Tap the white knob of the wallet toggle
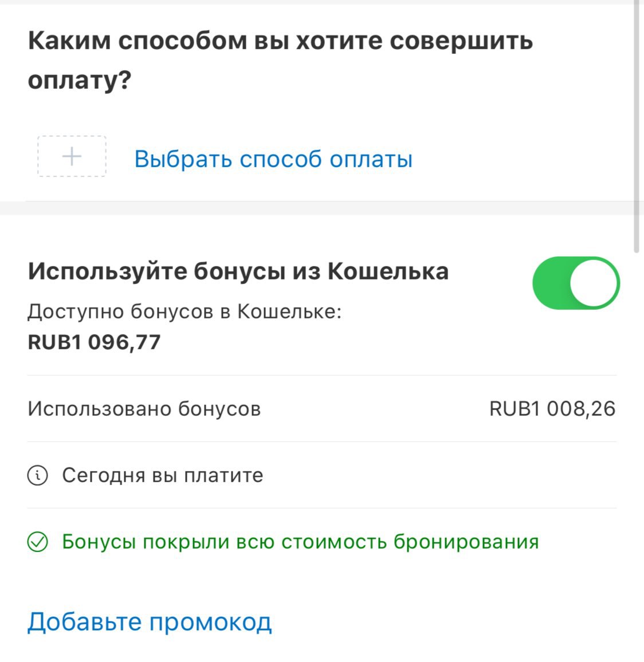 pyautogui.click(x=594, y=283)
